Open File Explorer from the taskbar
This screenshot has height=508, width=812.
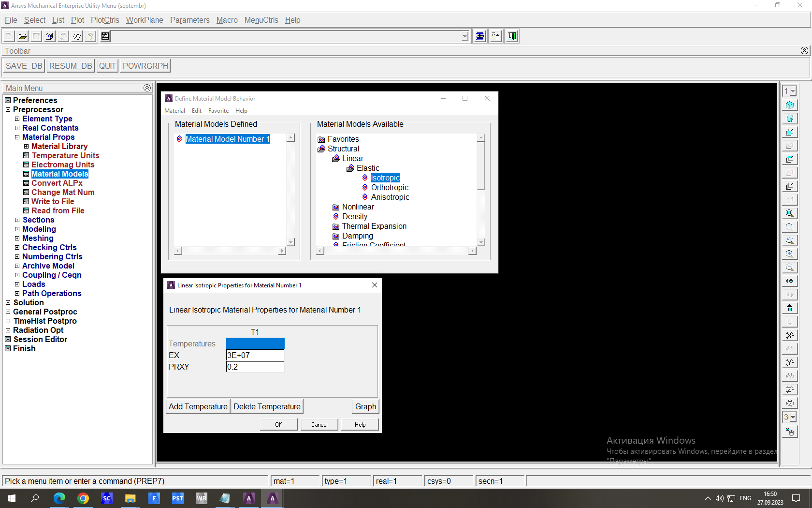click(130, 498)
